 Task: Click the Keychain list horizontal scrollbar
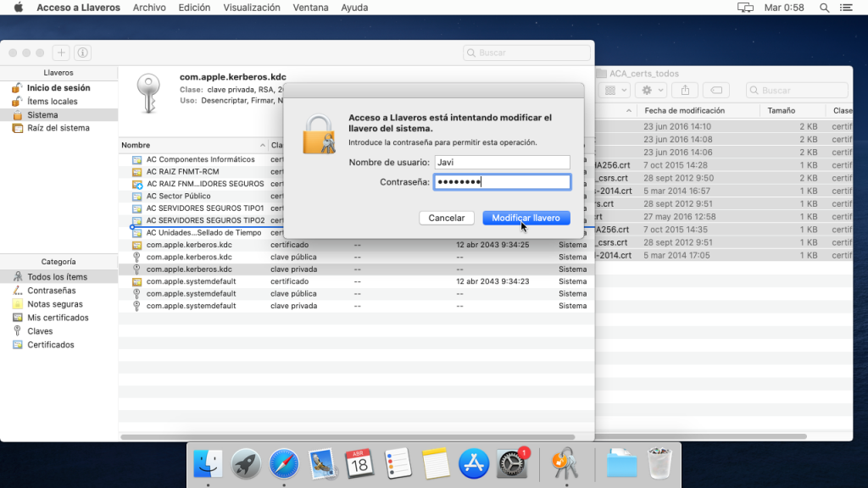pos(348,437)
